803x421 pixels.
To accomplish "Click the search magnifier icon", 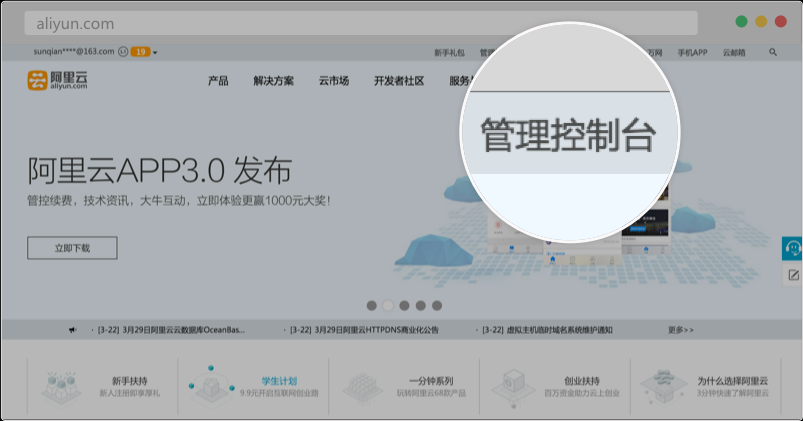I will (773, 51).
